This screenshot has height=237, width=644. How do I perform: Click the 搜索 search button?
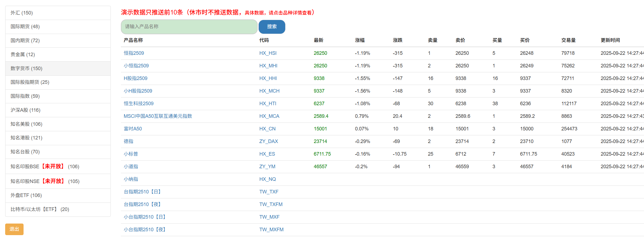pos(272,27)
